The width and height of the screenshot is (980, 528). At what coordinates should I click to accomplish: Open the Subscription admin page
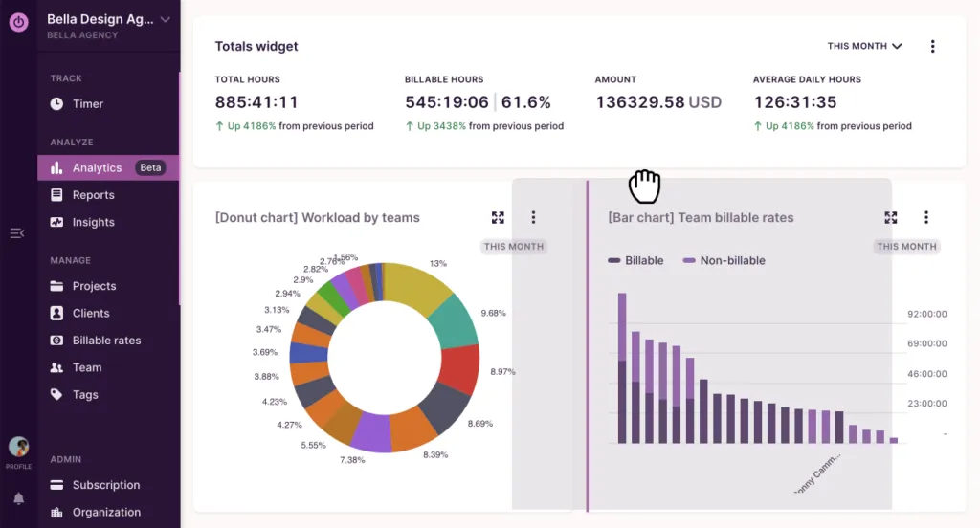106,485
